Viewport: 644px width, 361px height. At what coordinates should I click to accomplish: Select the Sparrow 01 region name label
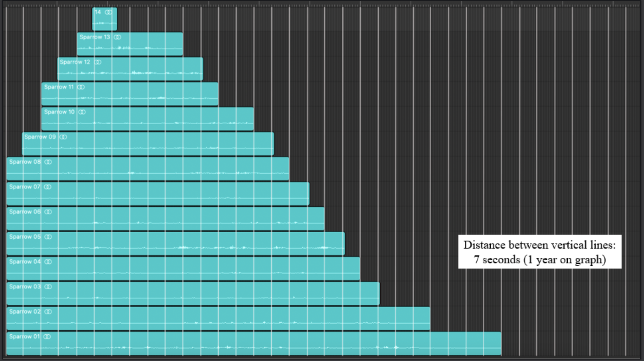pyautogui.click(x=24, y=337)
